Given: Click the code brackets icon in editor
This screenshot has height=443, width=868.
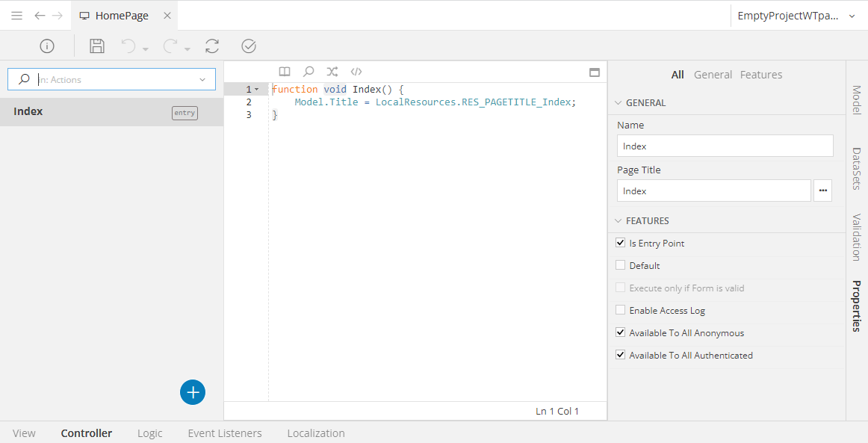Looking at the screenshot, I should [356, 72].
